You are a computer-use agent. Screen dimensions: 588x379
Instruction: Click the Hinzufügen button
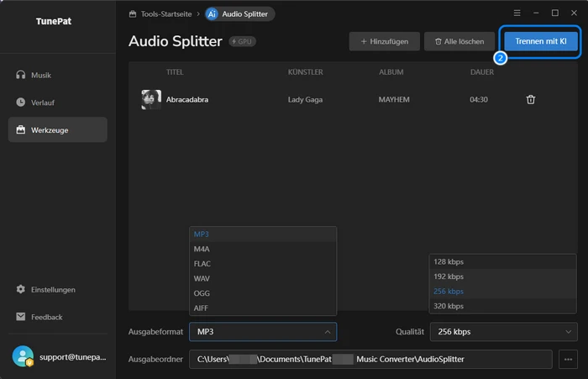click(x=385, y=41)
